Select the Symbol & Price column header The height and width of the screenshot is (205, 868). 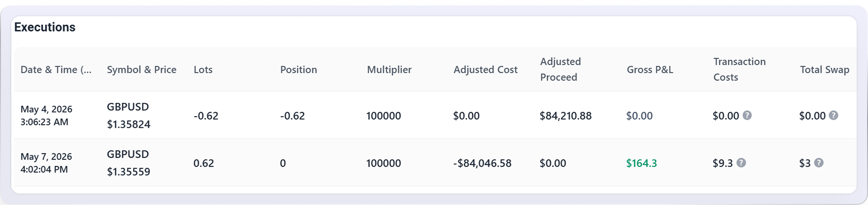coord(142,70)
